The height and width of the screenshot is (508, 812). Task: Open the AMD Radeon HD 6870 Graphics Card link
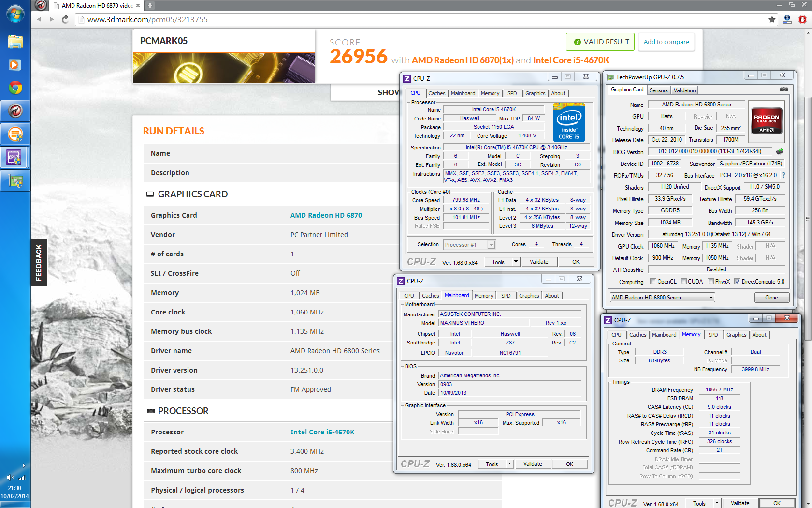pyautogui.click(x=326, y=215)
